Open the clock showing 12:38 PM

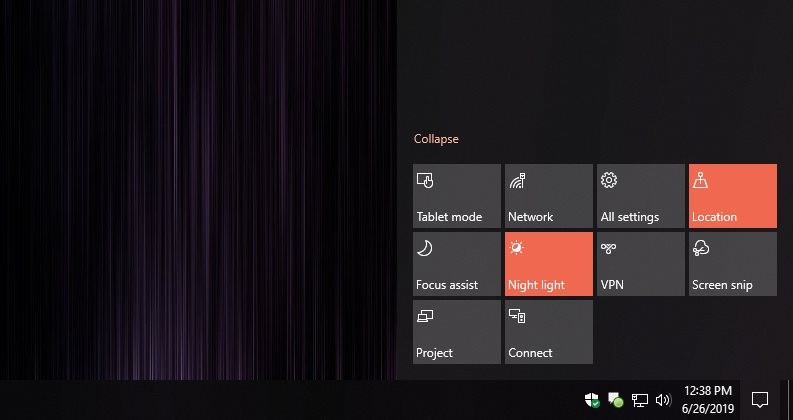click(708, 399)
